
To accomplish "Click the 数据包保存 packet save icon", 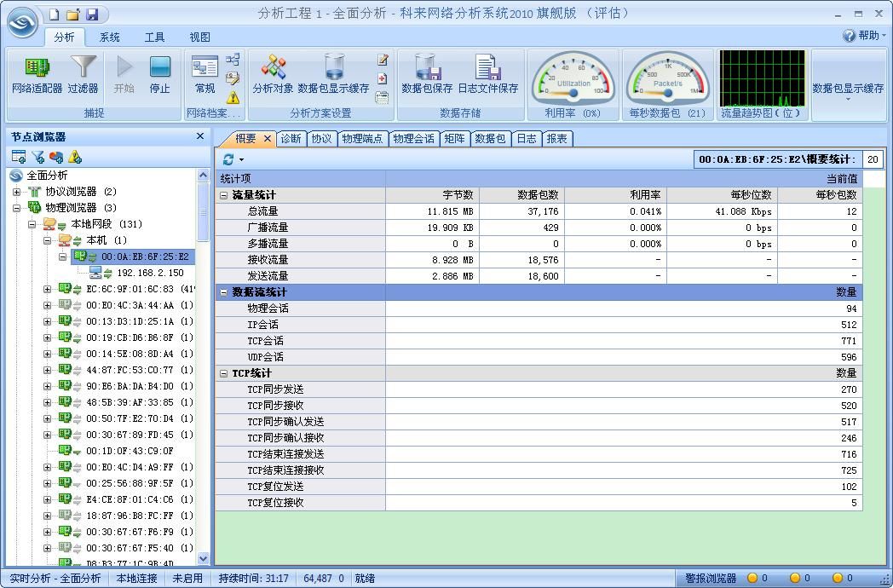I will point(427,74).
